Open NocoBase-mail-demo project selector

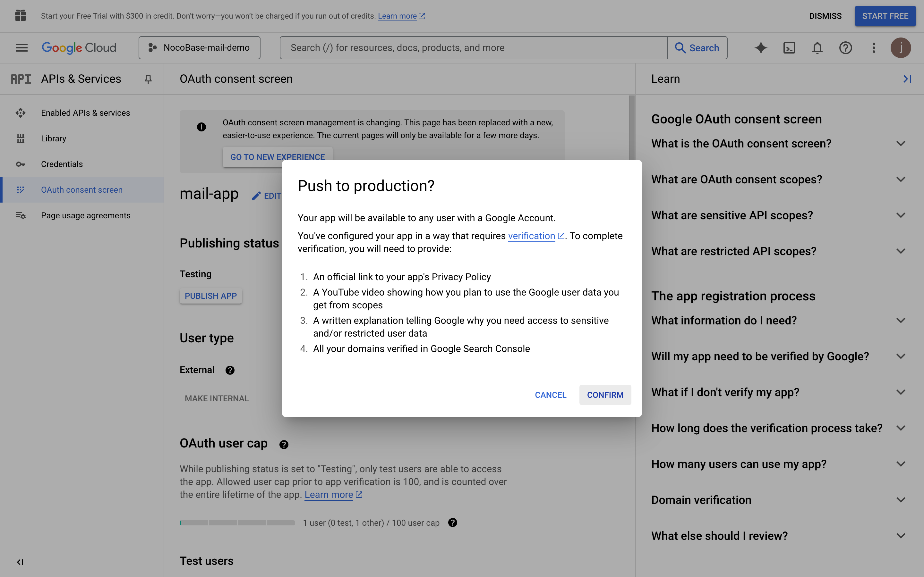(x=199, y=48)
